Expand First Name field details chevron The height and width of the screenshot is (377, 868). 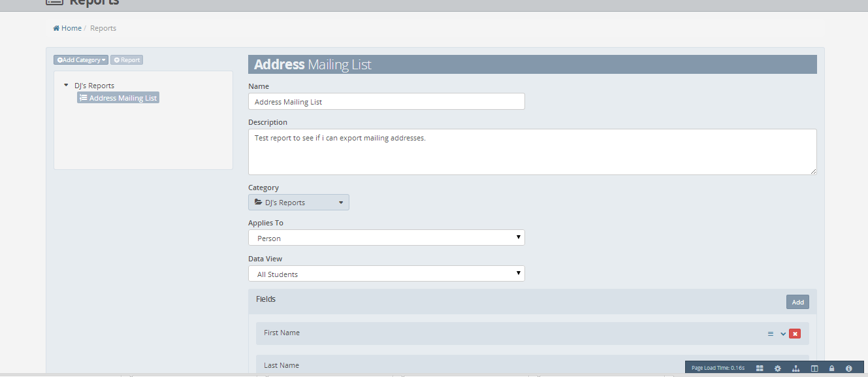[783, 334]
